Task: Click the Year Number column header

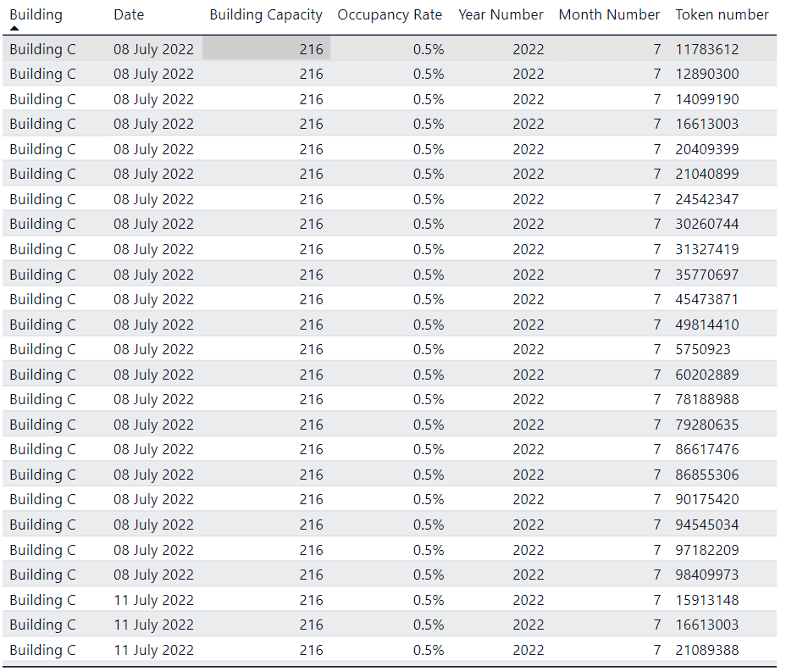Action: coord(501,15)
